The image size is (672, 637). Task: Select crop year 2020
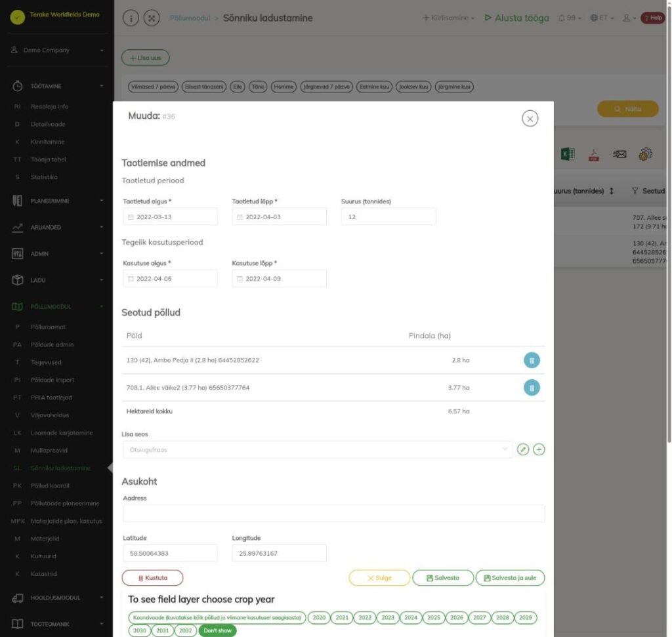pos(319,618)
